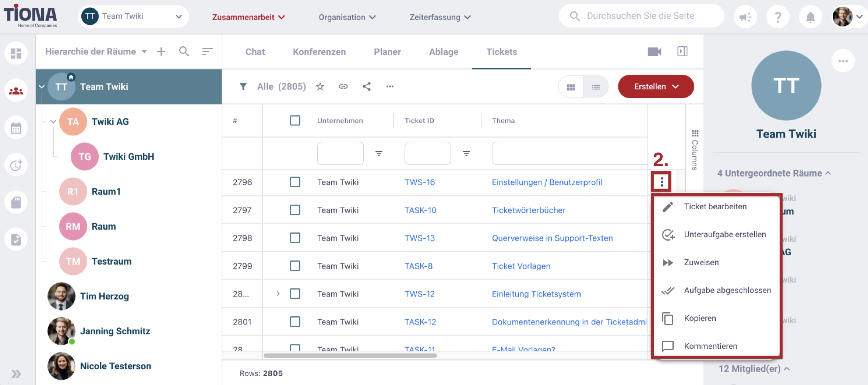Check the box for ticket TASK-12
Screen dimensions: 868x385
click(295, 322)
